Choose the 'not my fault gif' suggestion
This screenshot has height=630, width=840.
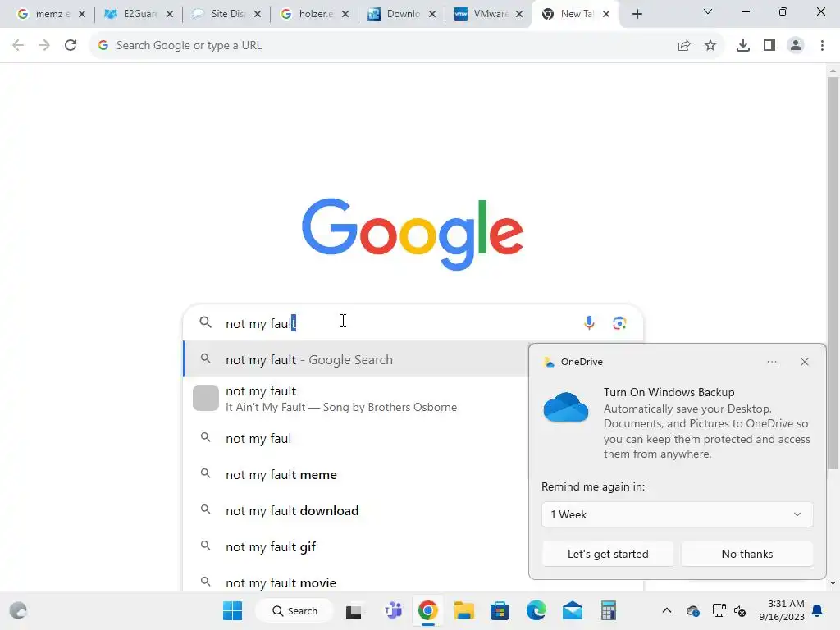356,546
